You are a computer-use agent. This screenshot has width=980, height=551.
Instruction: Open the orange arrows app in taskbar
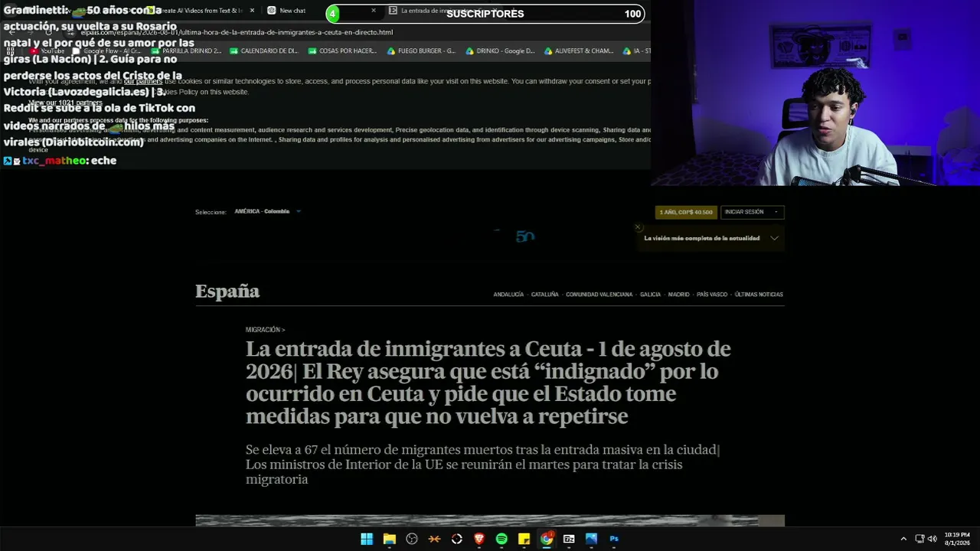[x=434, y=539]
